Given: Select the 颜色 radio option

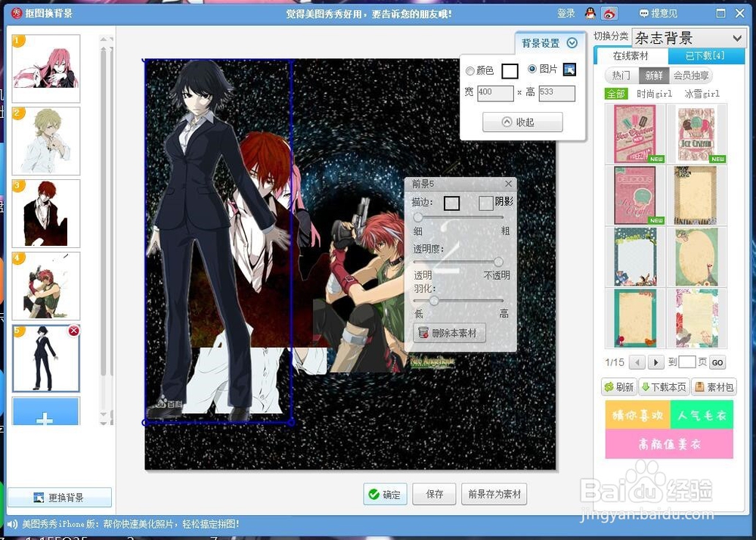Looking at the screenshot, I should (469, 71).
